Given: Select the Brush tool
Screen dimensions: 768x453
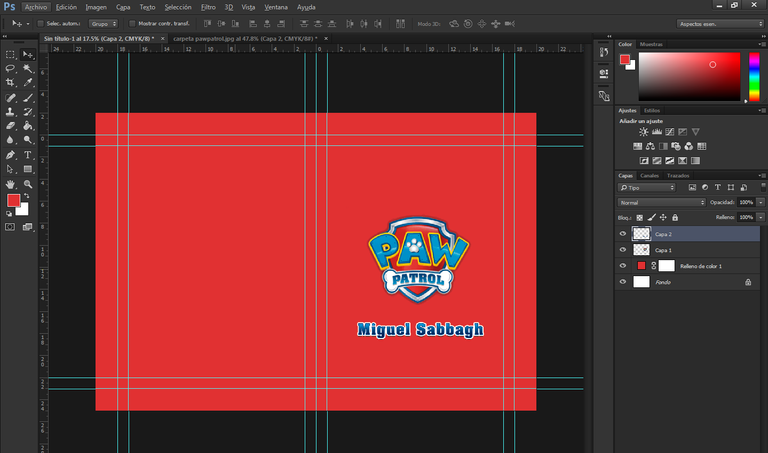Looking at the screenshot, I should coord(28,98).
